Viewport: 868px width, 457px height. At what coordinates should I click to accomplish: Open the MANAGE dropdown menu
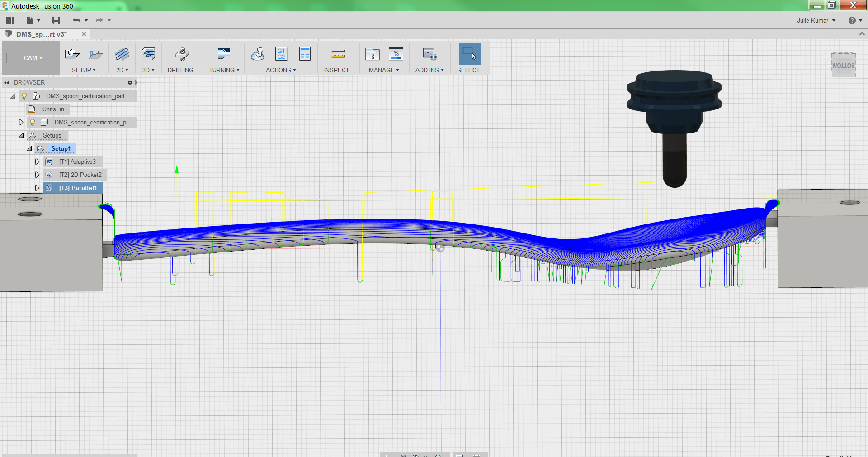384,70
